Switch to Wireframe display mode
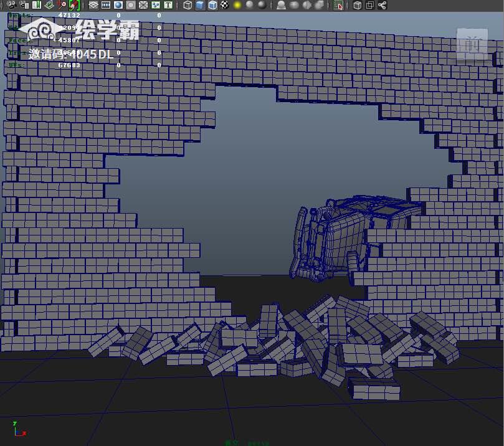Screen dimensions: 504x446 point(188,5)
